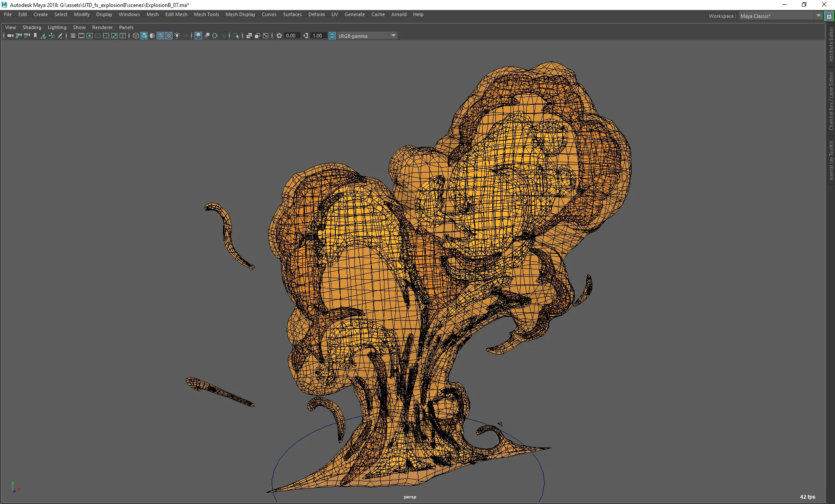Open the Edit Mesh menu
The width and height of the screenshot is (835, 504).
pyautogui.click(x=176, y=14)
